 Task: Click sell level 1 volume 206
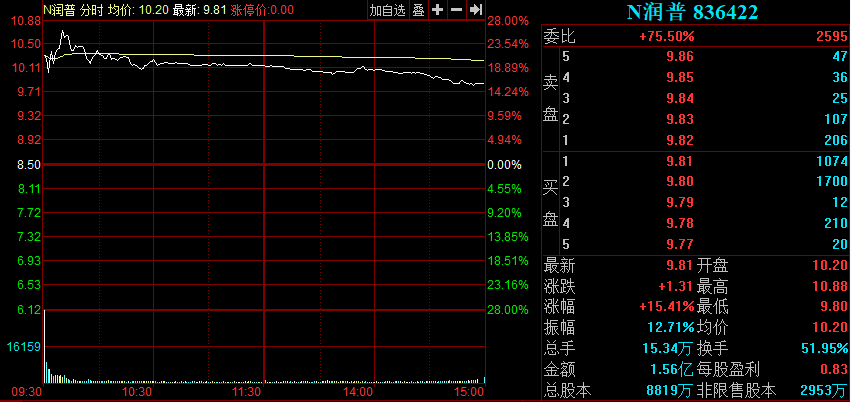[x=836, y=140]
